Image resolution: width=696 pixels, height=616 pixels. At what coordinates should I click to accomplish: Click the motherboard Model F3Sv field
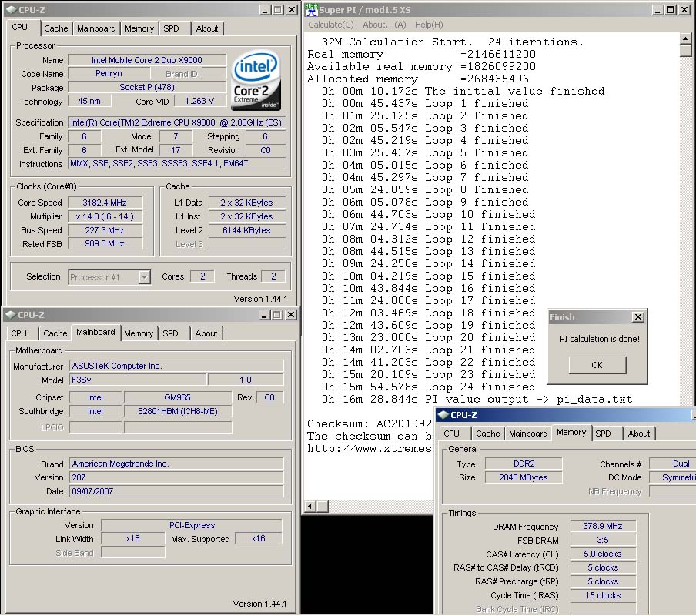[138, 380]
